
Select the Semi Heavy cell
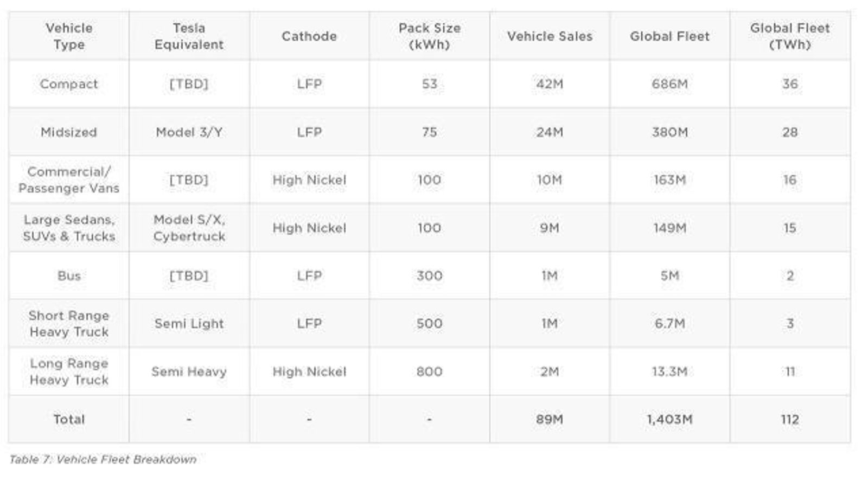[189, 372]
